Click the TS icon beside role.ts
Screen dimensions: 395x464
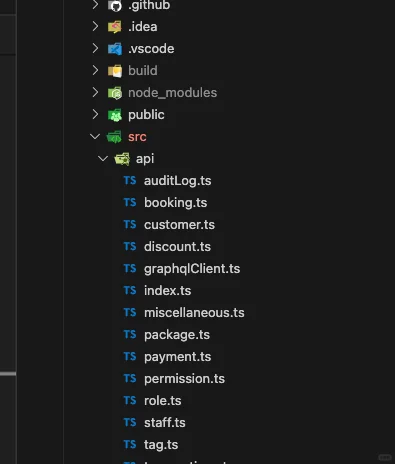click(130, 400)
